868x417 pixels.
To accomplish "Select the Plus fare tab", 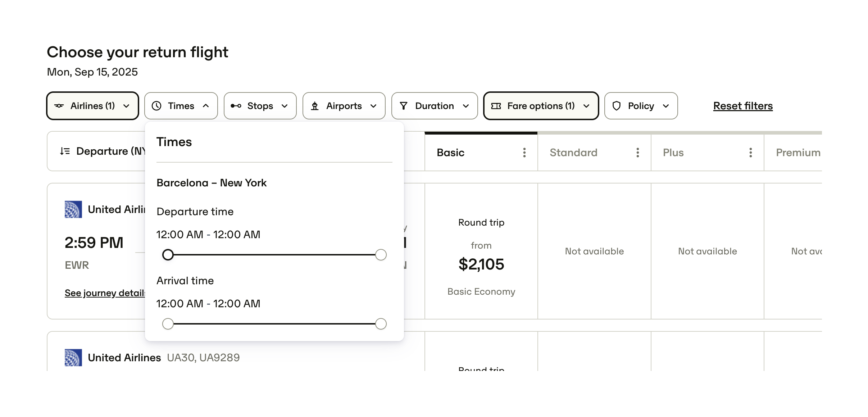I will click(x=673, y=153).
